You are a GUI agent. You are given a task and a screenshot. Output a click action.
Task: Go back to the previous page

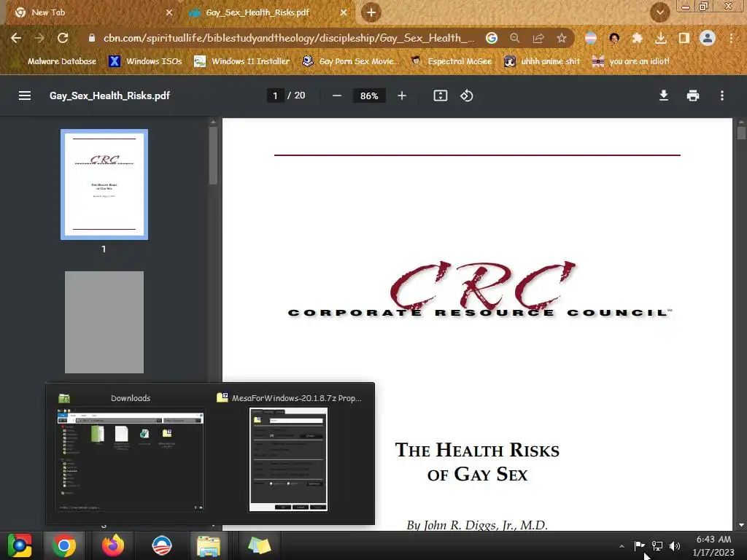[16, 38]
